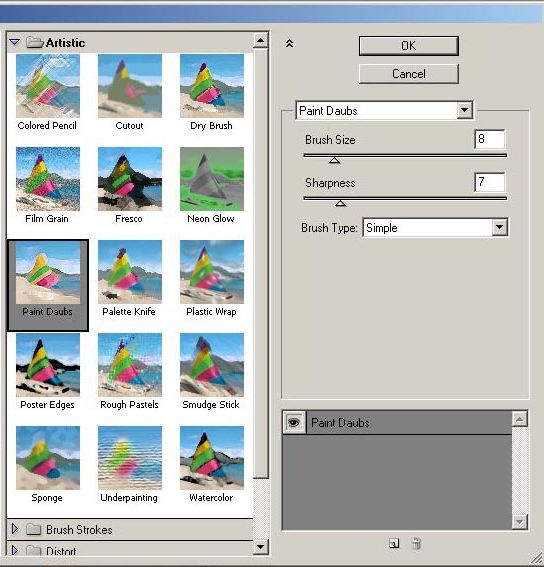Click the delete effect layer trash icon
Screen dimensions: 544x567
(416, 543)
